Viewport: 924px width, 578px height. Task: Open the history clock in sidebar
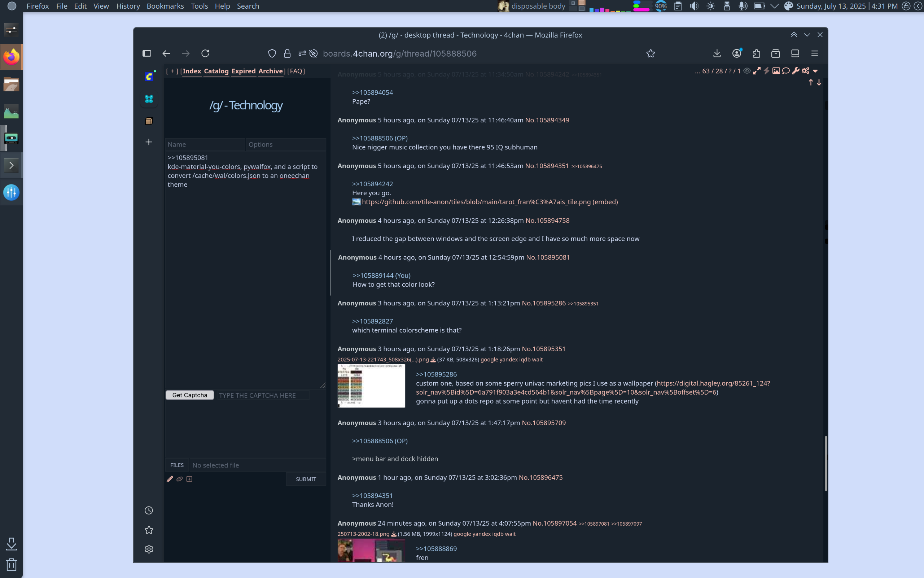tap(149, 511)
